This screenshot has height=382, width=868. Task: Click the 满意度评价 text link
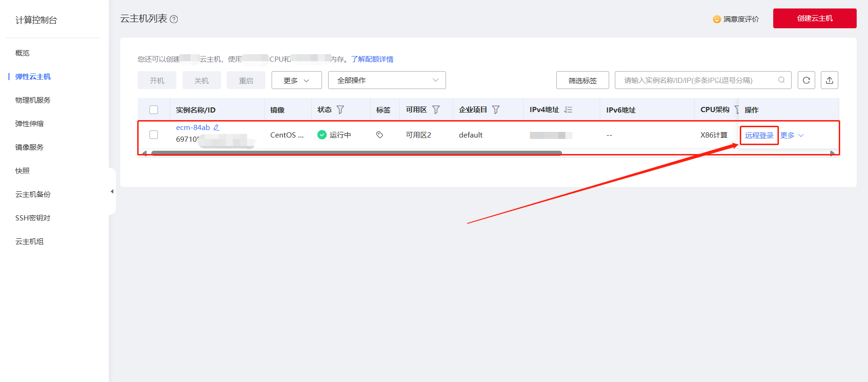coord(741,19)
